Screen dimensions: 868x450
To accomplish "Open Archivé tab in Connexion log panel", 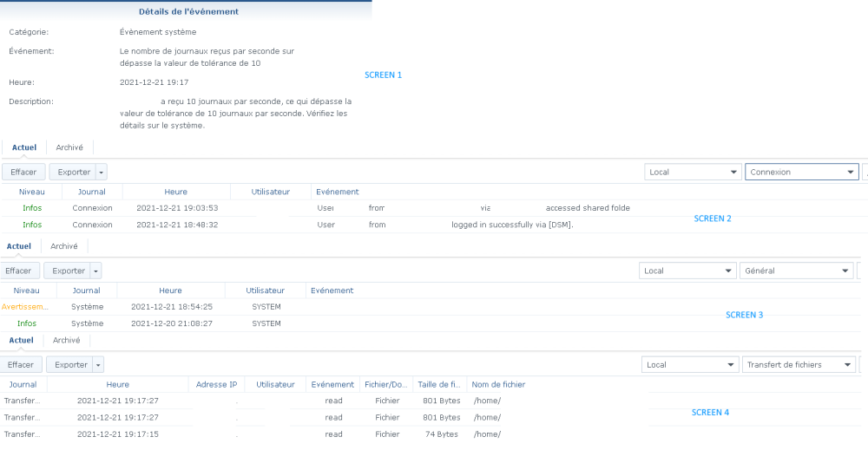I will [x=69, y=147].
